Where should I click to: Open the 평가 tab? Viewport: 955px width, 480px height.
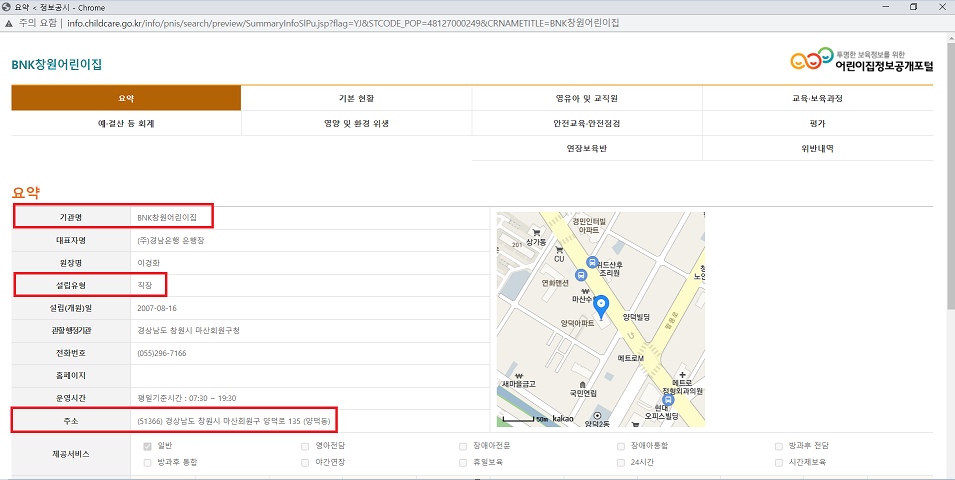(817, 123)
